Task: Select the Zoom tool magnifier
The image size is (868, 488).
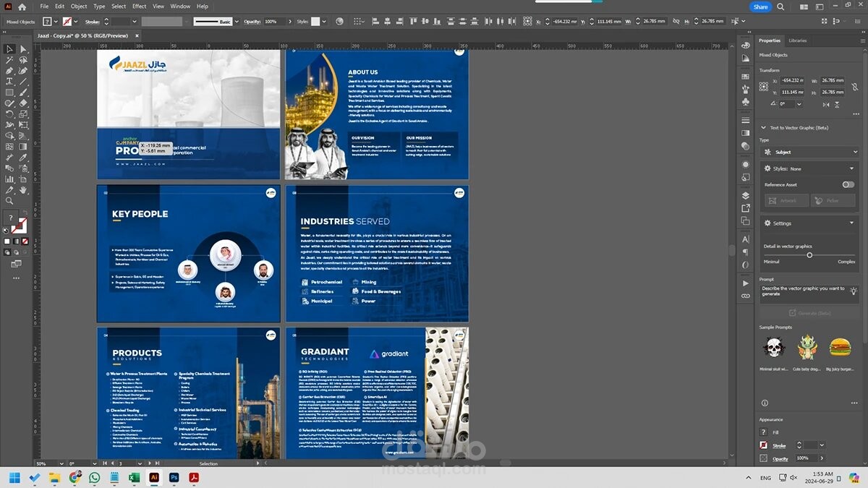Action: (x=9, y=200)
